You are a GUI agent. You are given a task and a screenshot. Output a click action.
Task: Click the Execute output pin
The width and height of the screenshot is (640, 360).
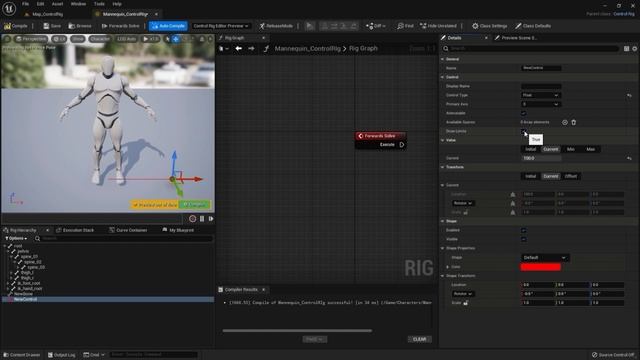(x=402, y=144)
